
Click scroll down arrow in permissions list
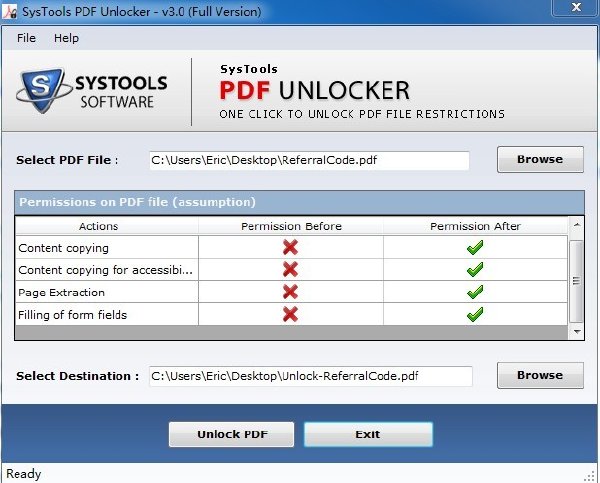pos(577,331)
